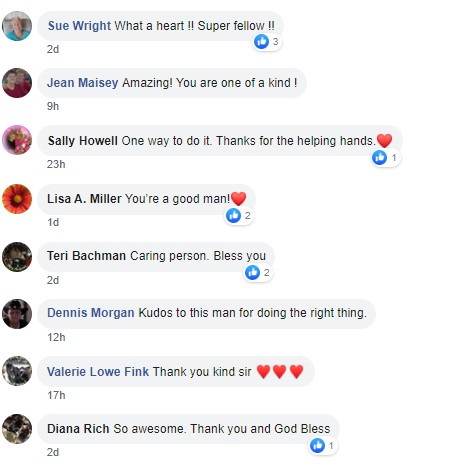458x469 pixels.
Task: Open the Sue Wright profile name link
Action: (x=79, y=26)
